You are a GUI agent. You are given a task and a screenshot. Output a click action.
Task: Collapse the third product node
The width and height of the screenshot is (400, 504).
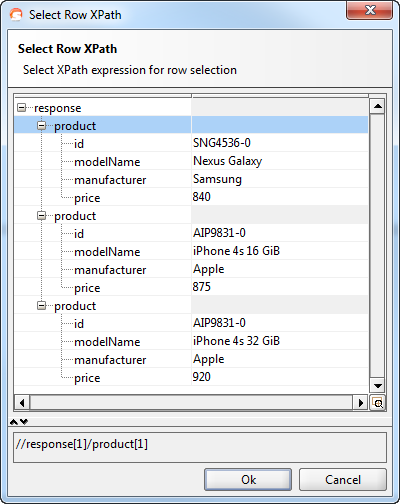coord(41,306)
